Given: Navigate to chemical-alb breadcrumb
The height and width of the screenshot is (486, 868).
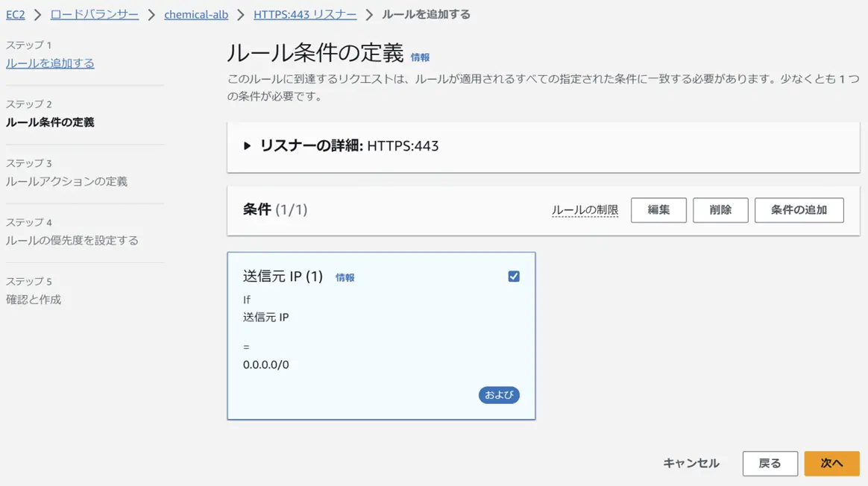Looking at the screenshot, I should pyautogui.click(x=196, y=14).
